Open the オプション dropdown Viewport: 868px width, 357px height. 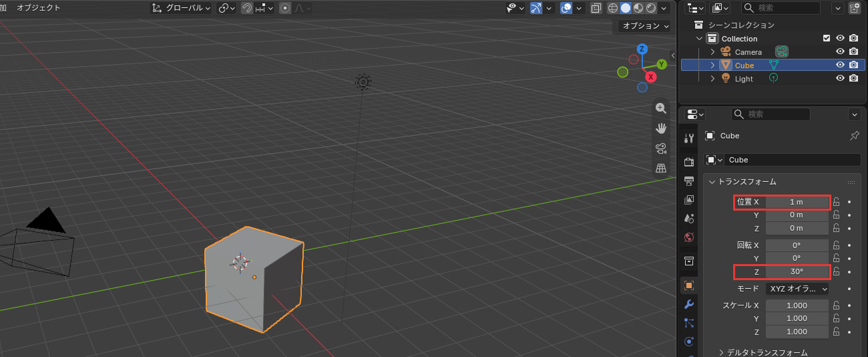[x=644, y=26]
